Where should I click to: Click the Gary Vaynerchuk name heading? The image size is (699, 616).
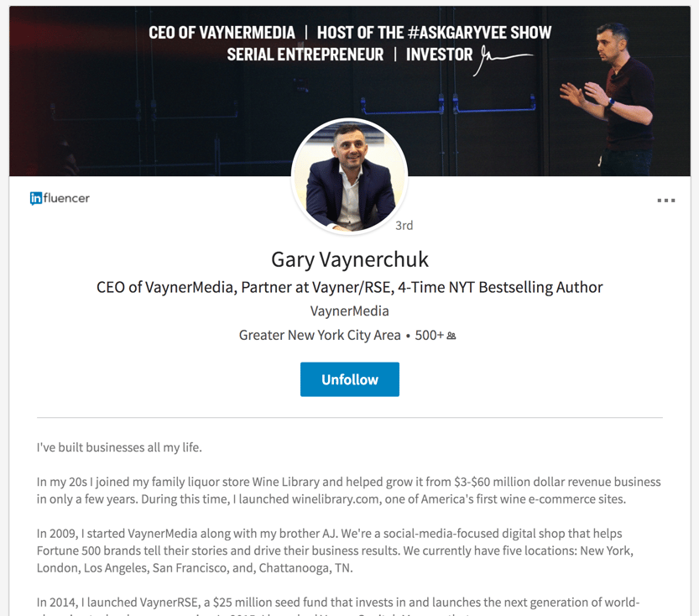(349, 259)
